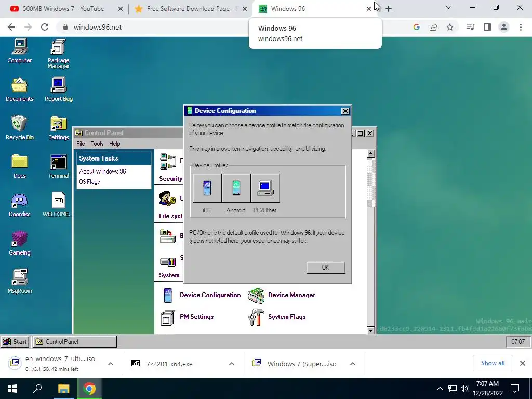
Task: Select the iOS device profile
Action: pyautogui.click(x=207, y=188)
